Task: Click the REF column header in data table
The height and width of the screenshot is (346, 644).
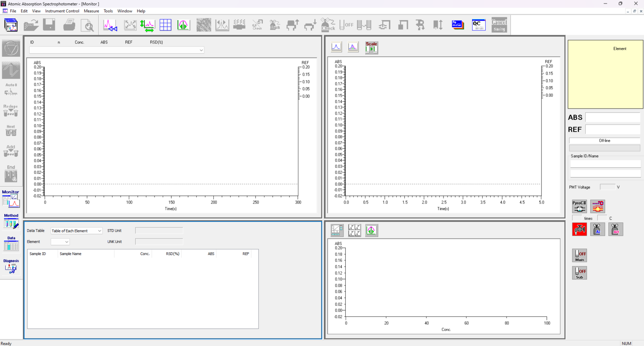Action: [234, 254]
